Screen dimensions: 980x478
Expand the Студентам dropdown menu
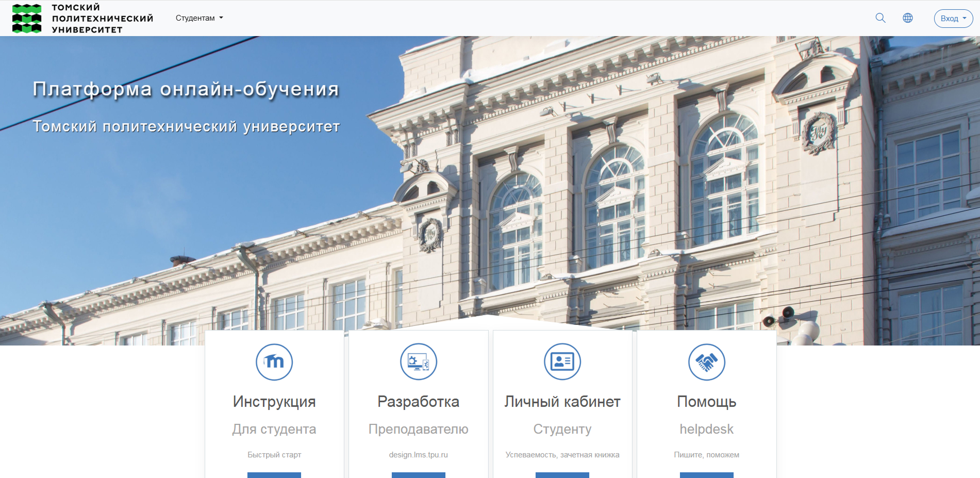[200, 18]
